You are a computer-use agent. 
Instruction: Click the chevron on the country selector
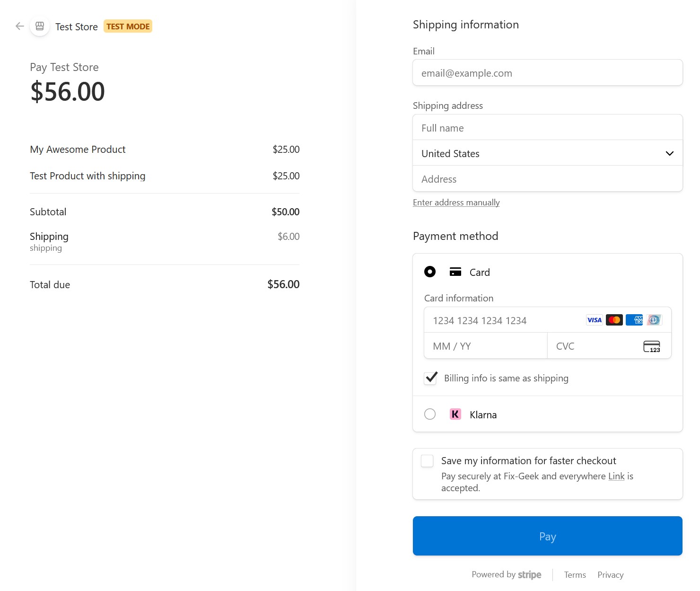pos(669,153)
